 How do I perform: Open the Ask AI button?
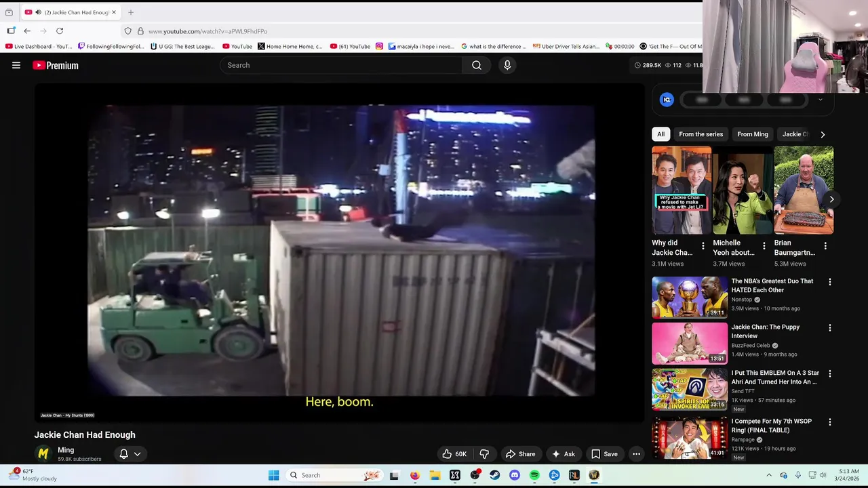(563, 454)
